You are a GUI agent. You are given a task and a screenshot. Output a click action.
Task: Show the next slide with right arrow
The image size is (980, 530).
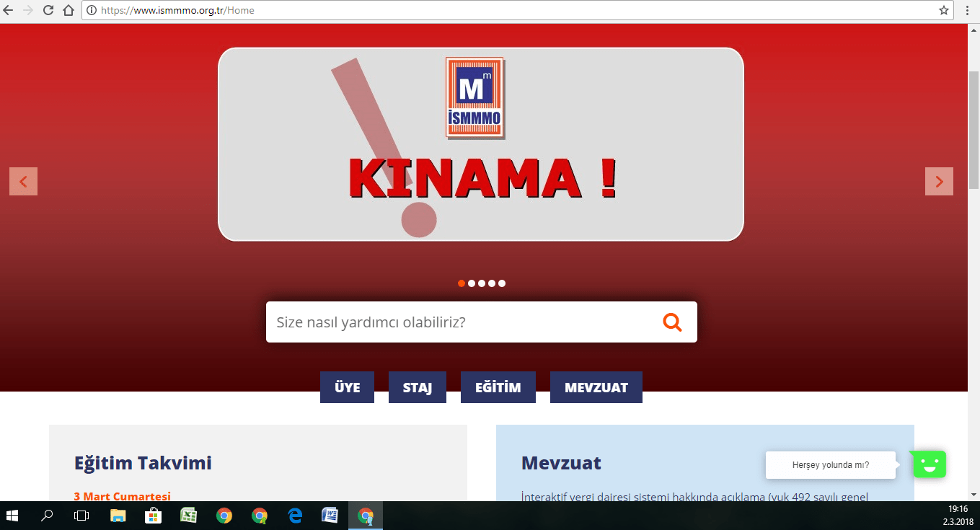click(x=939, y=182)
